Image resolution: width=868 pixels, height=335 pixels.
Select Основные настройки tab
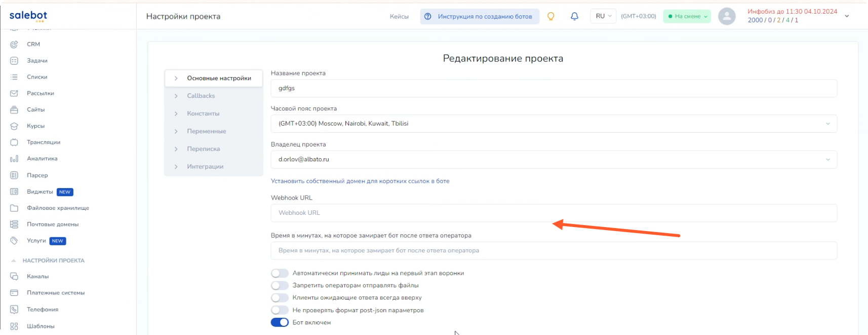(x=214, y=78)
